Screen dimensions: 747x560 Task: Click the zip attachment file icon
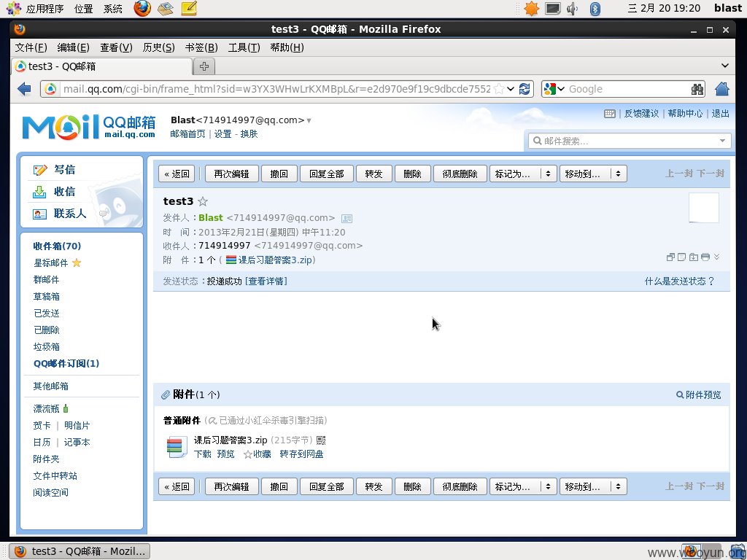[177, 447]
